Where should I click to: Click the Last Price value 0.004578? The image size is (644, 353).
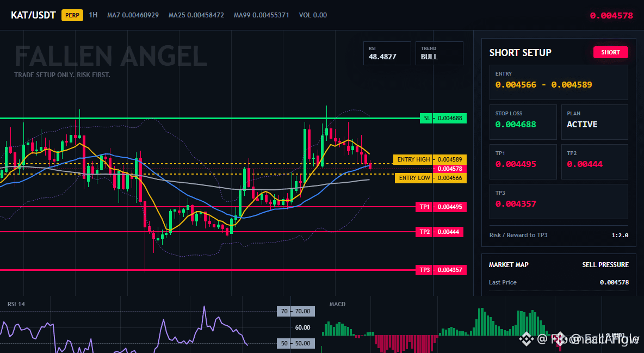coord(614,282)
